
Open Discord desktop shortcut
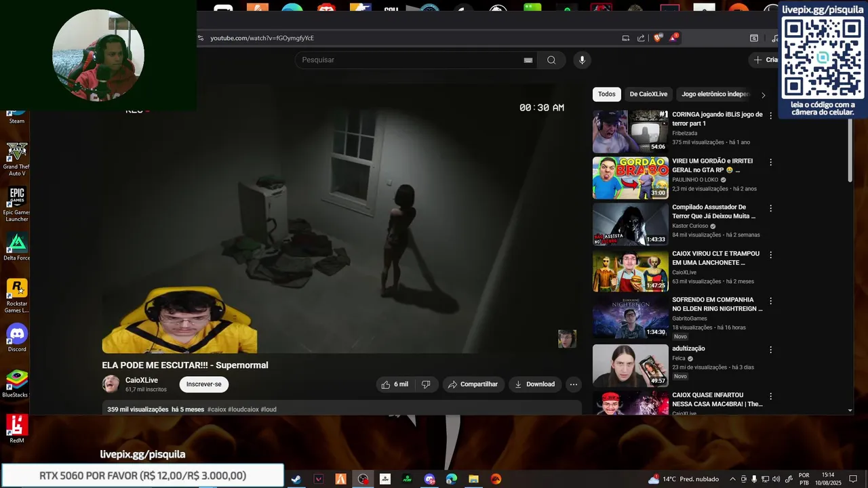(17, 338)
